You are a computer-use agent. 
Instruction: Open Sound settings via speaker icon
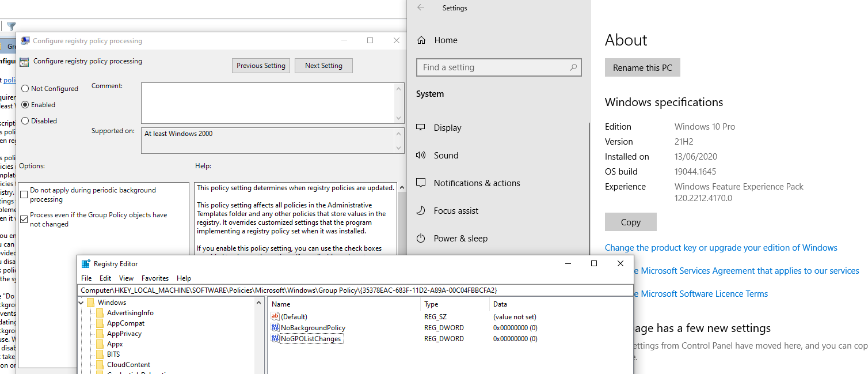[x=421, y=155]
